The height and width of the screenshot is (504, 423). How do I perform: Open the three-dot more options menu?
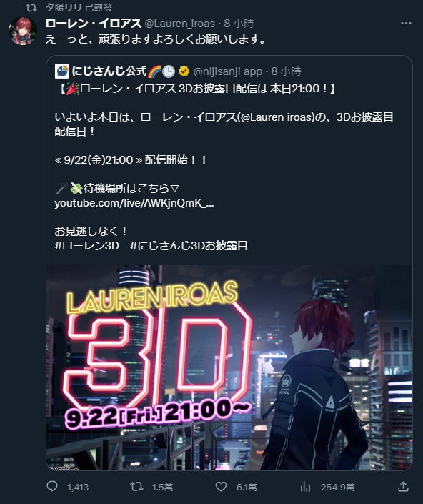coord(406,24)
